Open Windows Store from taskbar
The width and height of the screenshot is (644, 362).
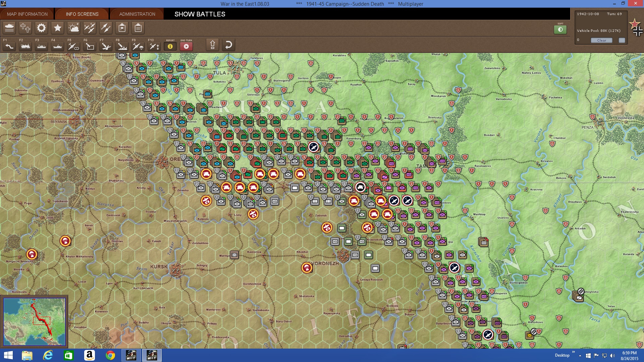click(x=69, y=355)
